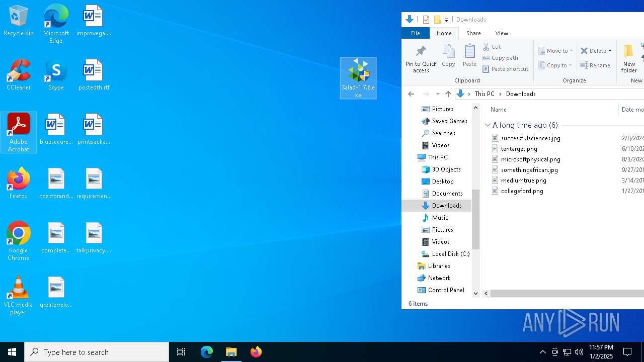Open File Explorer from the taskbar
This screenshot has height=362, width=644.
click(231, 352)
